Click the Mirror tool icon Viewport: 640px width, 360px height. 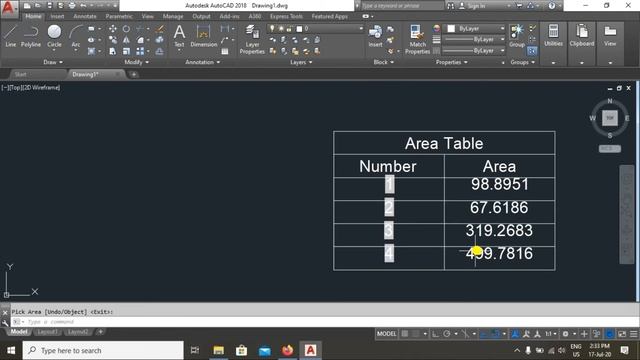(x=127, y=40)
